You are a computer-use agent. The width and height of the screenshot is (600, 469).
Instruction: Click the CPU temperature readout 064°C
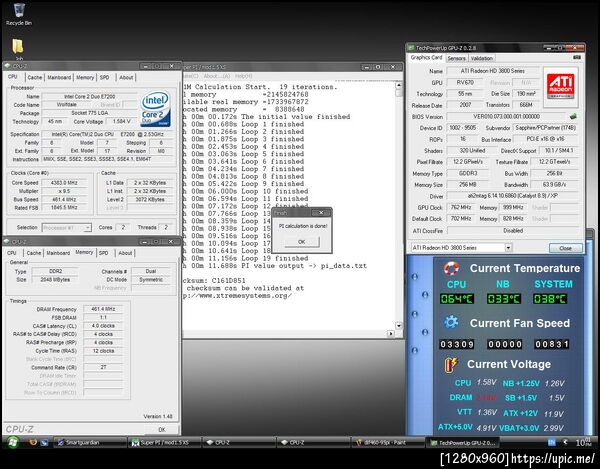[x=457, y=299]
